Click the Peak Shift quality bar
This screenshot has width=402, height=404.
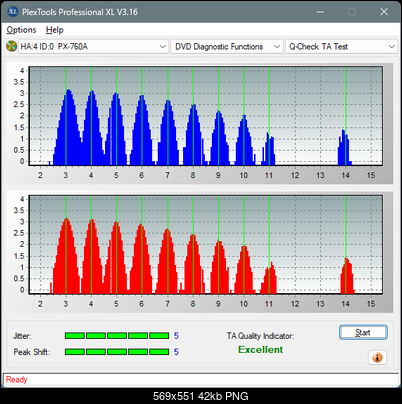117,352
